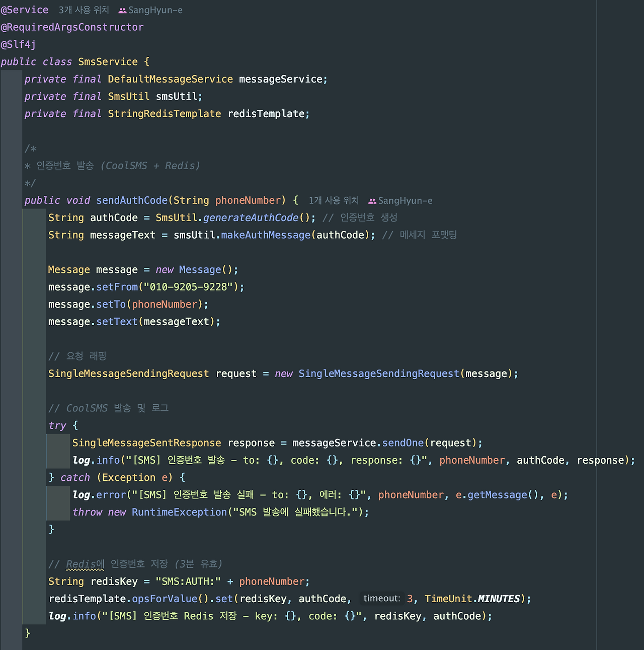Click the "generateAuthCode" method call
The image size is (644, 650).
point(251,218)
